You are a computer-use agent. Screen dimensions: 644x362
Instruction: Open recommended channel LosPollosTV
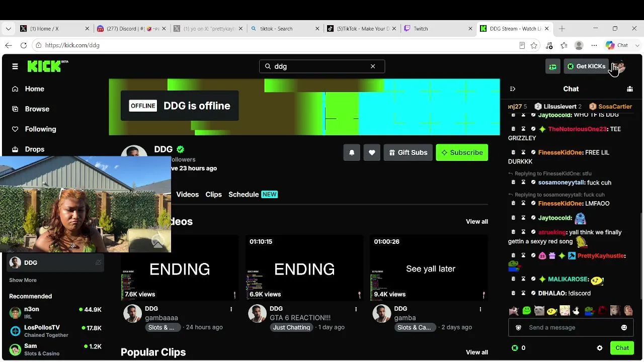55,331
